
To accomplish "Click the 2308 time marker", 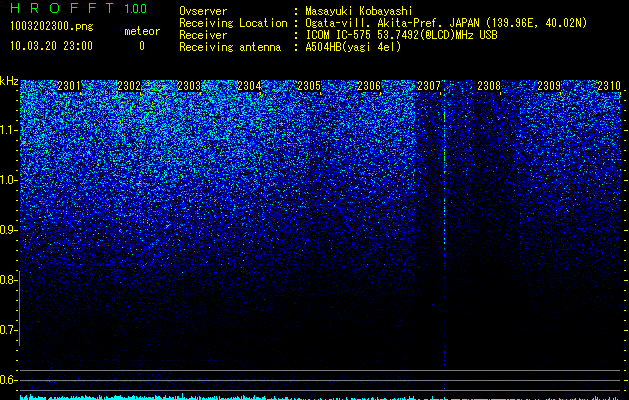I will pos(489,85).
